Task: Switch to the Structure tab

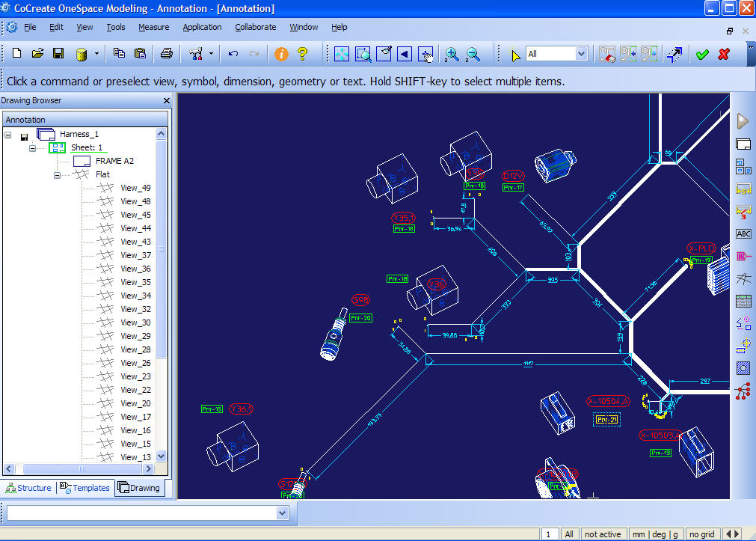Action: tap(28, 488)
